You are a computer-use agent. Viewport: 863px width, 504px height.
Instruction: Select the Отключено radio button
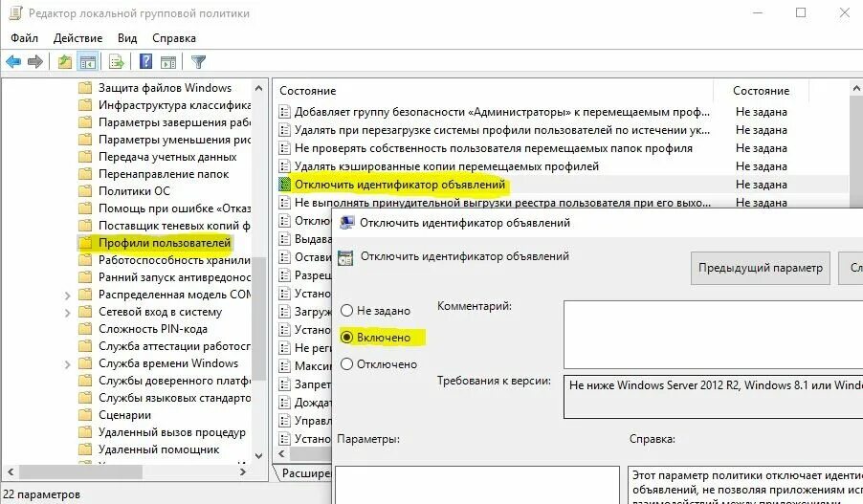pyautogui.click(x=346, y=363)
